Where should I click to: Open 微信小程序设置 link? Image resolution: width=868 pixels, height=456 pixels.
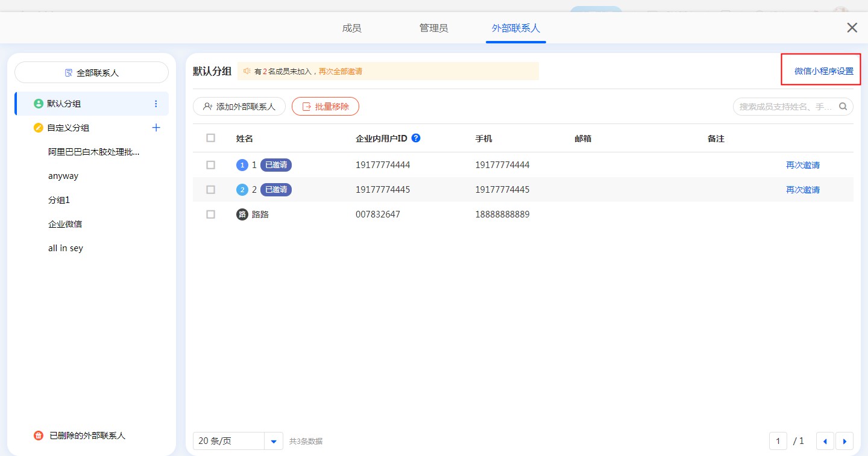[x=823, y=71]
